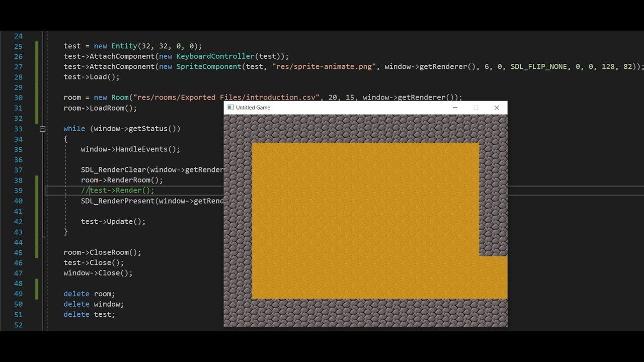
Task: Click 'test->Close();' line
Action: [x=94, y=263]
